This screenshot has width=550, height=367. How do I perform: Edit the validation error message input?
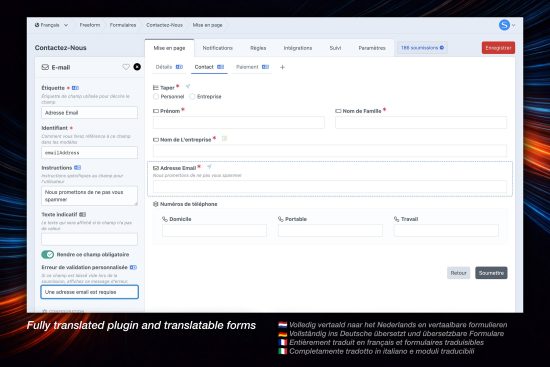pyautogui.click(x=89, y=292)
